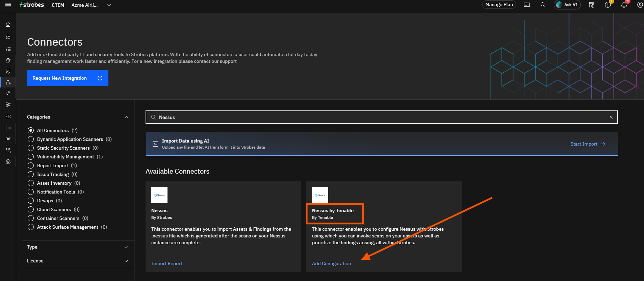Select the Devops category

[31, 201]
